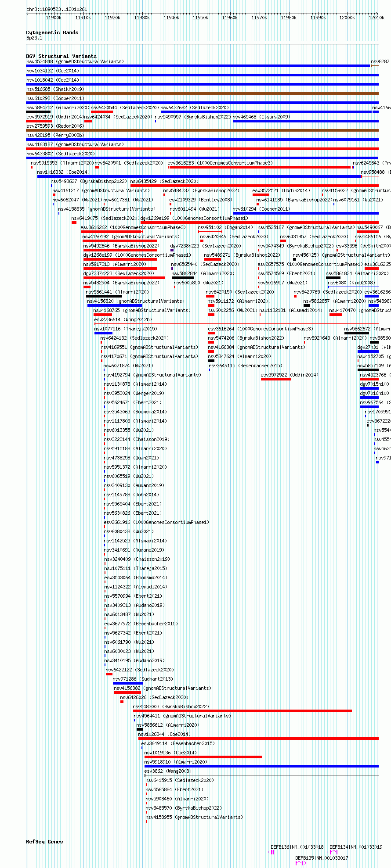Select the nsv1034132 (Coe2014) label
Image resolution: width=391 pixels, height=868 pixels.
[53, 71]
